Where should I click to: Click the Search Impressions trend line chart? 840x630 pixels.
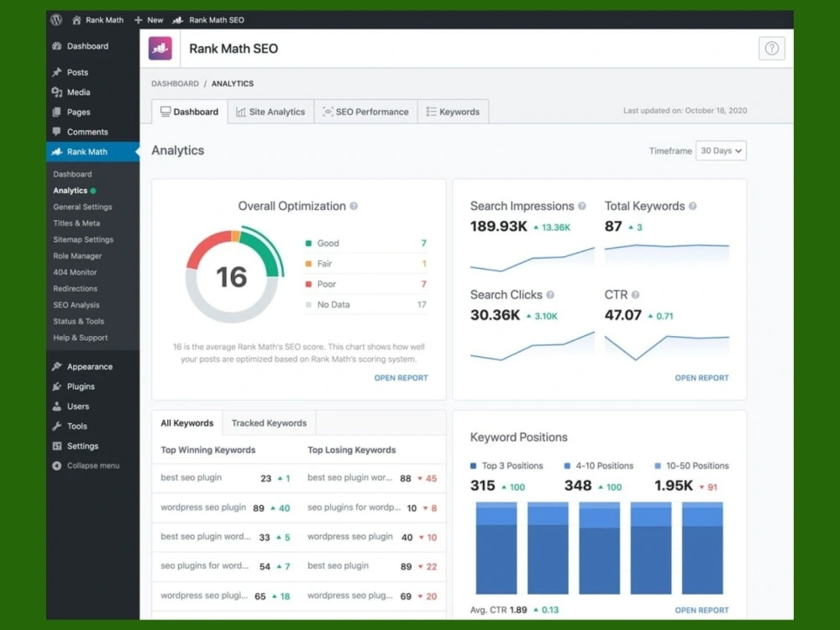pos(532,259)
